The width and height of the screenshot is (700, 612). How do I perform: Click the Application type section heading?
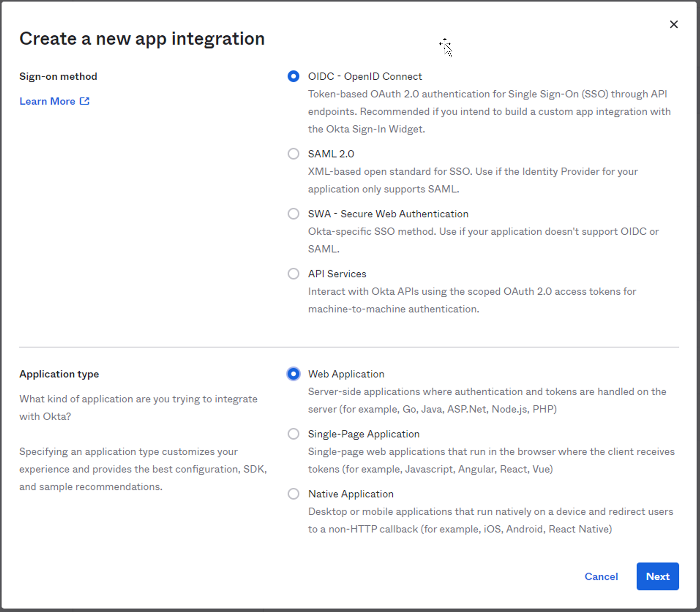coord(59,374)
